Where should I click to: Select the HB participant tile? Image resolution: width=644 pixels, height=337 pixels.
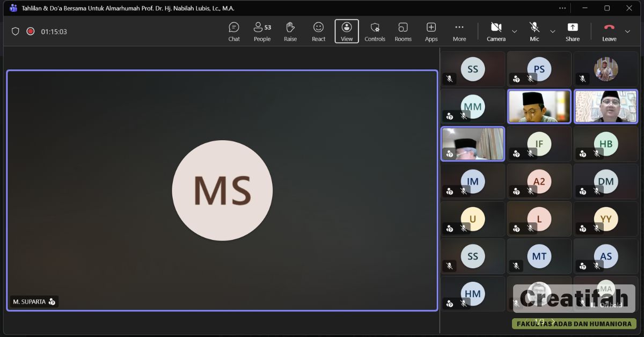605,144
